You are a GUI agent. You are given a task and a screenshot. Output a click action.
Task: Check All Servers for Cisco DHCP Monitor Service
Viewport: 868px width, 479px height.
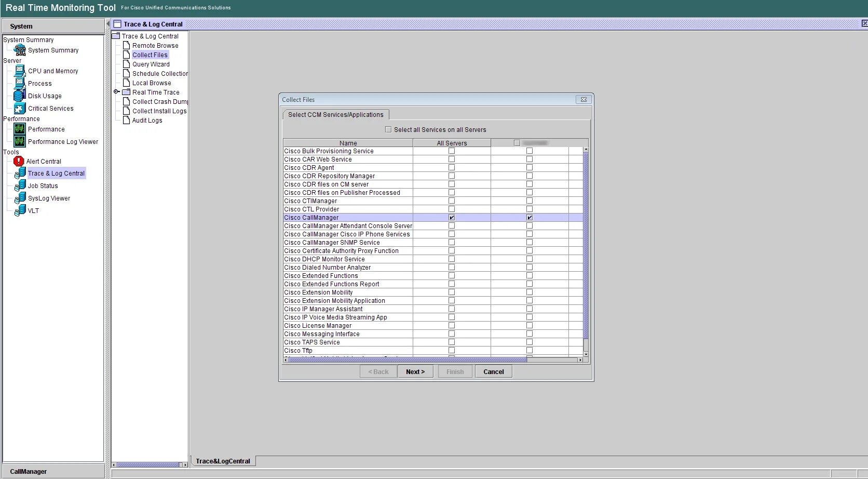point(452,259)
